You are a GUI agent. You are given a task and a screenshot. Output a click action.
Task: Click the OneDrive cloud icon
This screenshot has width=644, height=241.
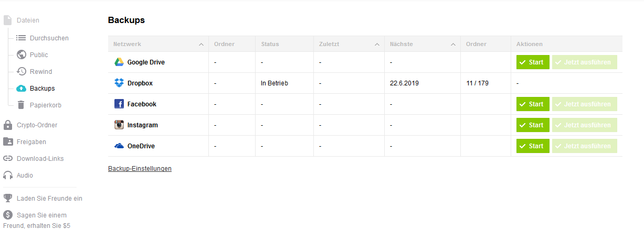(119, 146)
